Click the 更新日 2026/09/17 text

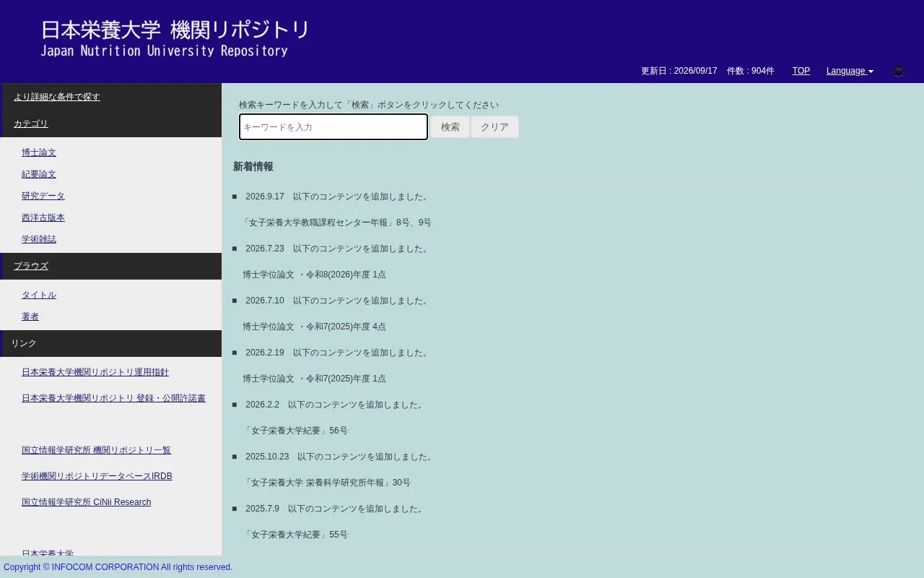679,71
